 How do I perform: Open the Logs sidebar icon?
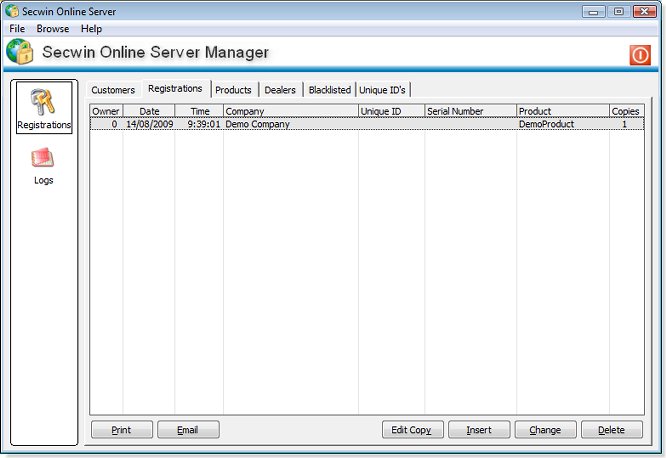click(43, 165)
